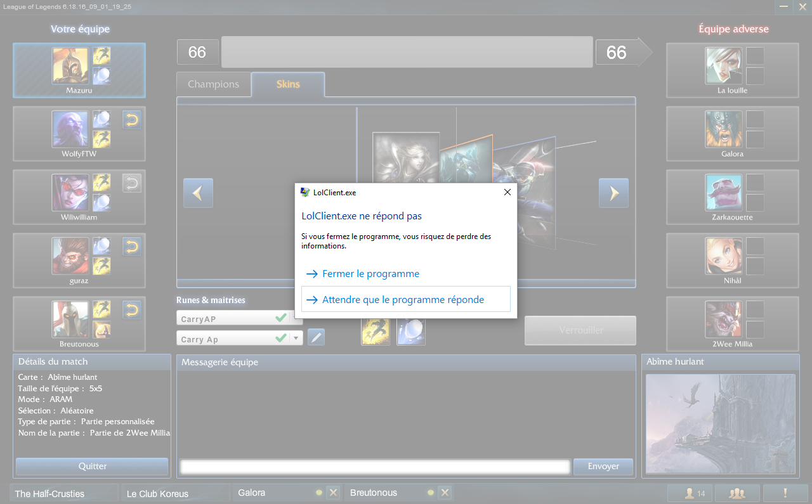The width and height of the screenshot is (812, 504).
Task: Click the edit masteries pencil icon
Action: 316,337
